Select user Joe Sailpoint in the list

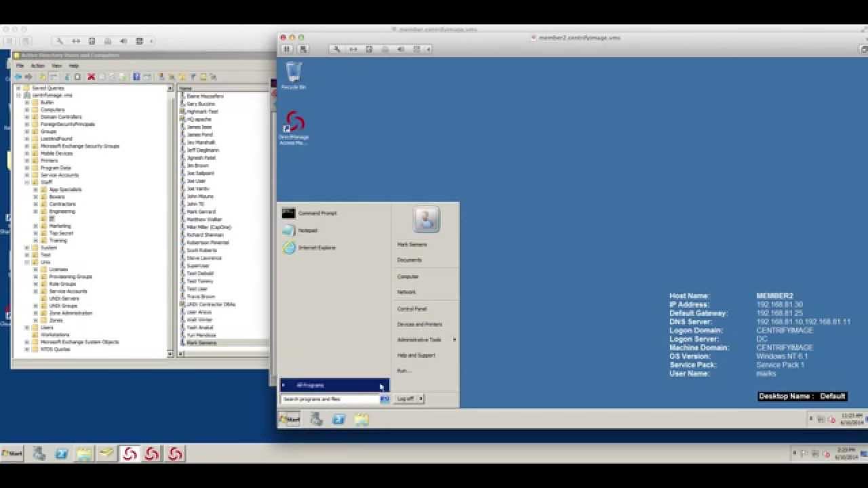[200, 173]
